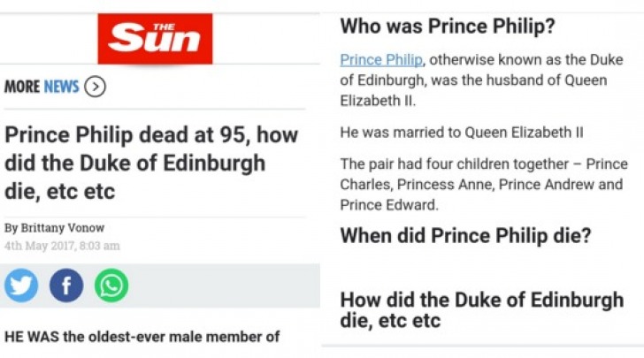This screenshot has width=644, height=358.
Task: Click the word NEWS in blue
Action: [x=61, y=87]
